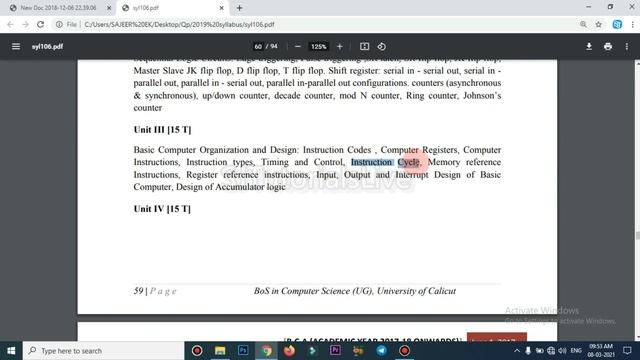
Task: Open the browser zoom magnifier icon
Action: point(583,24)
